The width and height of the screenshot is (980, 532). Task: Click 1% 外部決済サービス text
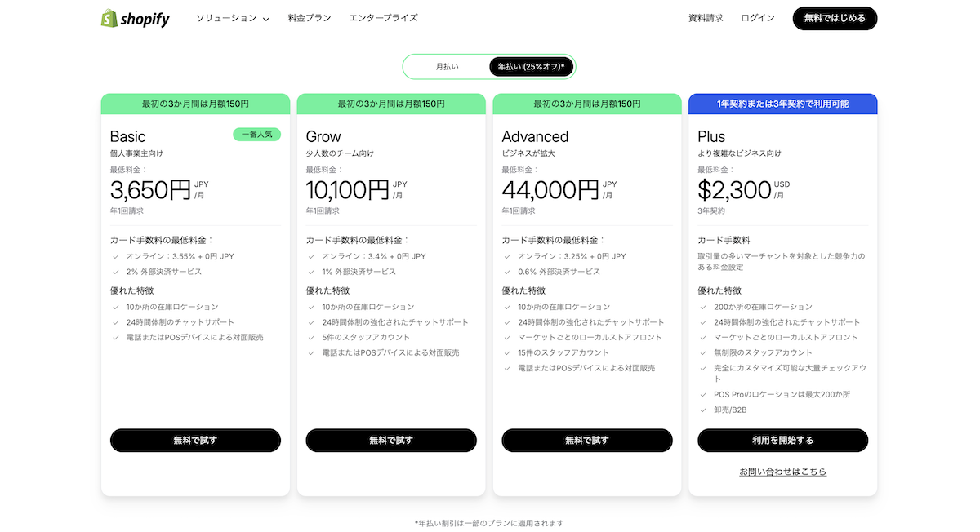pos(359,272)
